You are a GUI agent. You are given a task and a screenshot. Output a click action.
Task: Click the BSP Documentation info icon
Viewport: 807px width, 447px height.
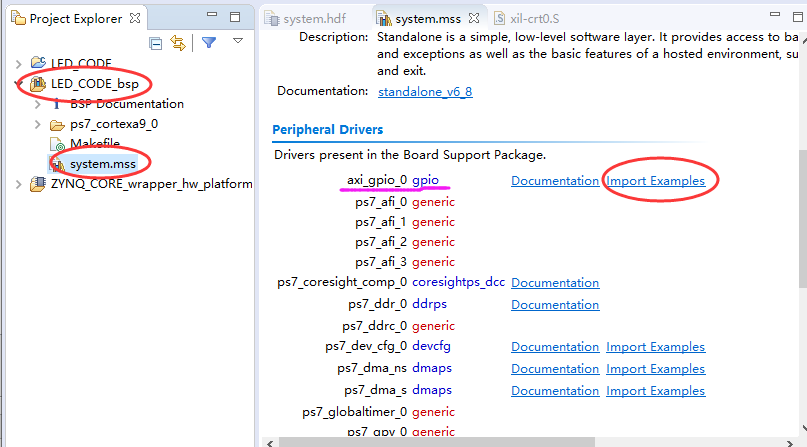click(x=57, y=104)
